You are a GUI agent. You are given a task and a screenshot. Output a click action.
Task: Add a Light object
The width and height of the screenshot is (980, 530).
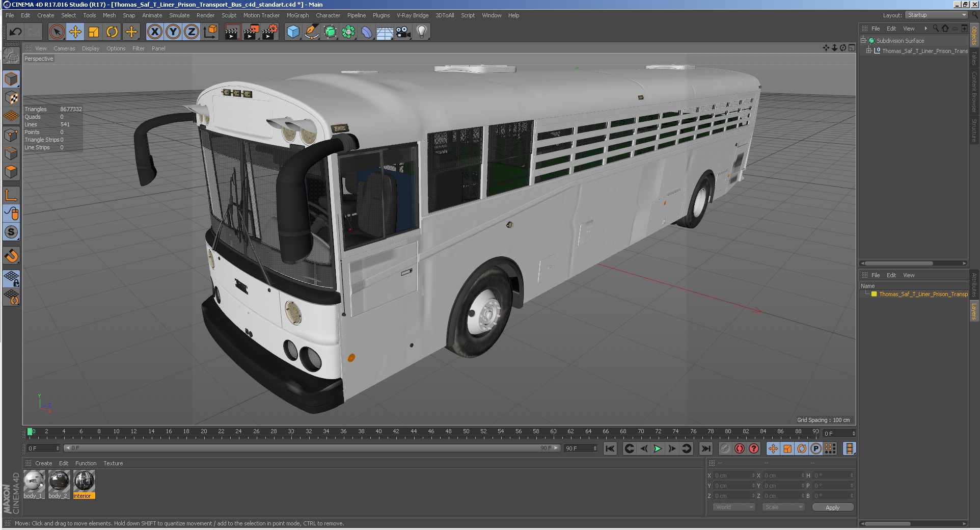422,32
